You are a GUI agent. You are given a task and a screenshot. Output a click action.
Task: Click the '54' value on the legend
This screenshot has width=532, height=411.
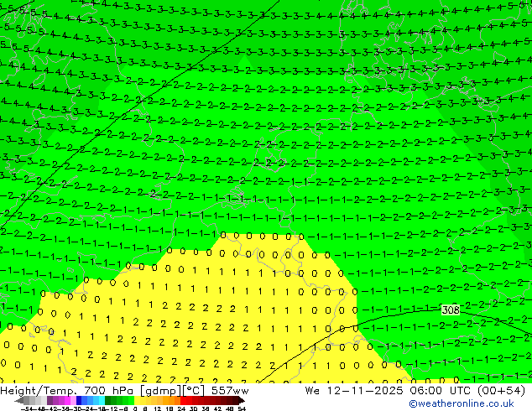(242, 409)
